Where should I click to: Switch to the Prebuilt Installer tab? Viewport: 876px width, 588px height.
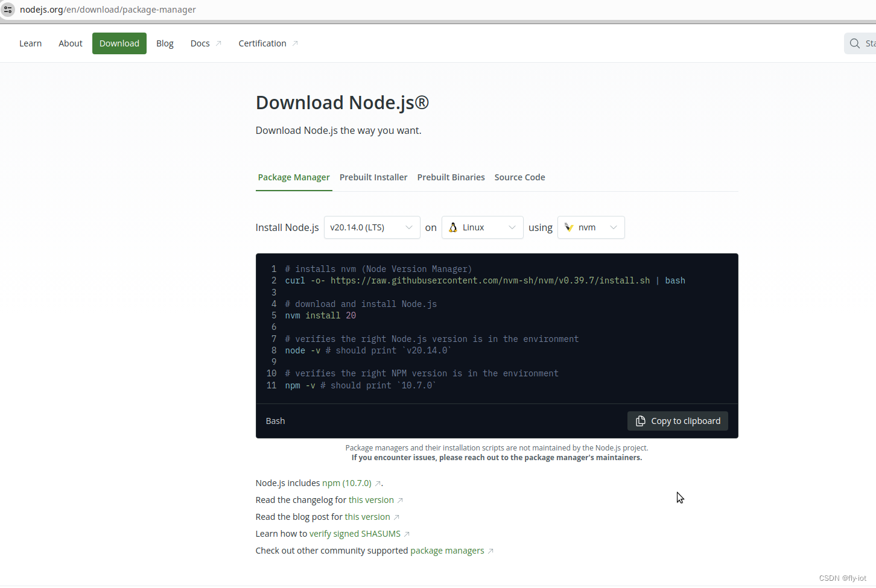click(373, 177)
